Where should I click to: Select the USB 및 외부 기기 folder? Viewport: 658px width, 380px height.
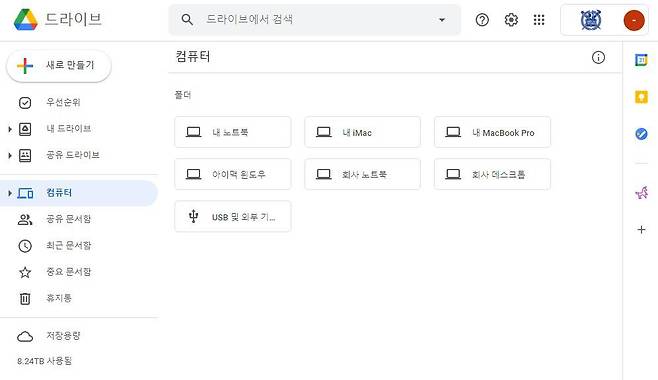pyautogui.click(x=233, y=216)
